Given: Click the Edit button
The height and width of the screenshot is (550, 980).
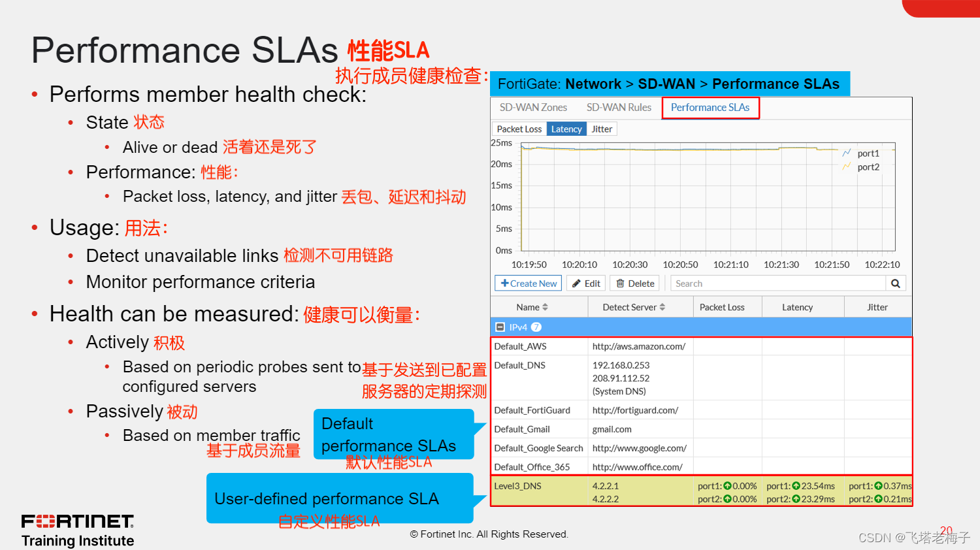Looking at the screenshot, I should tap(586, 283).
